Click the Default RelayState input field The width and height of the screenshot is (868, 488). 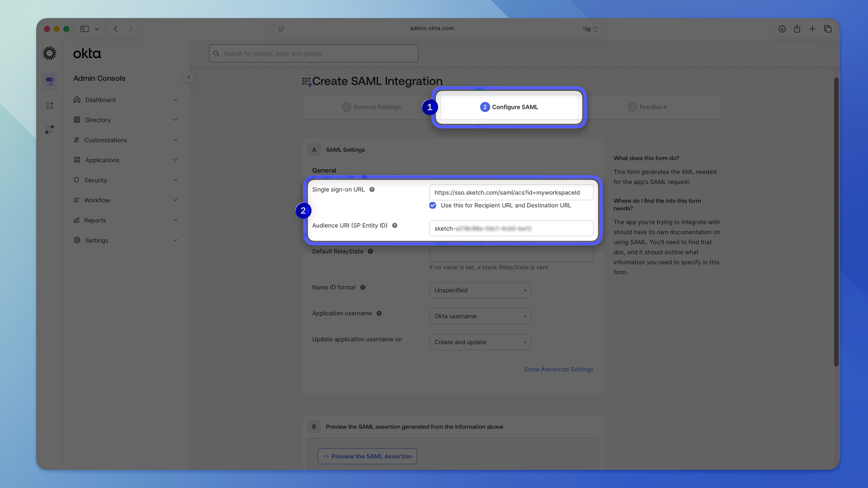511,254
